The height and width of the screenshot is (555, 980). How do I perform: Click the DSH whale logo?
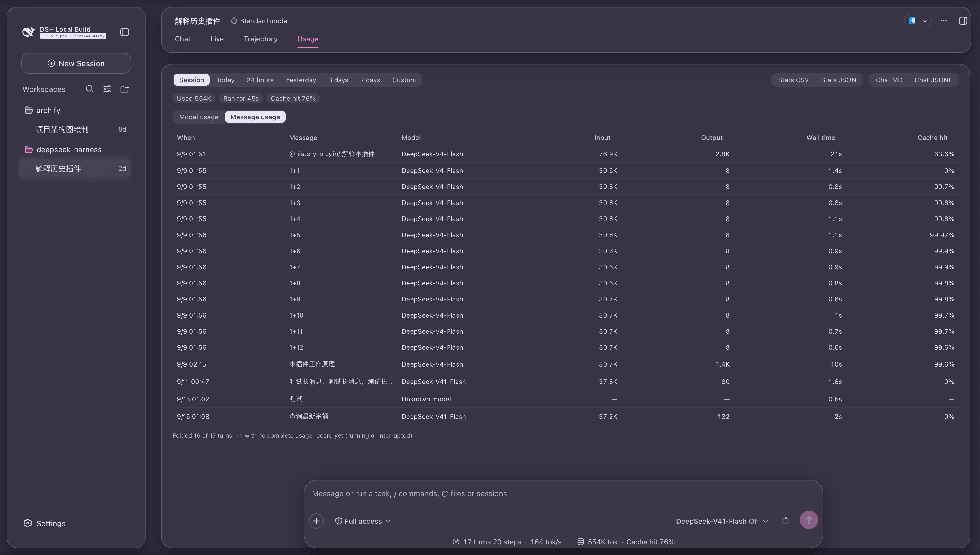click(x=29, y=32)
